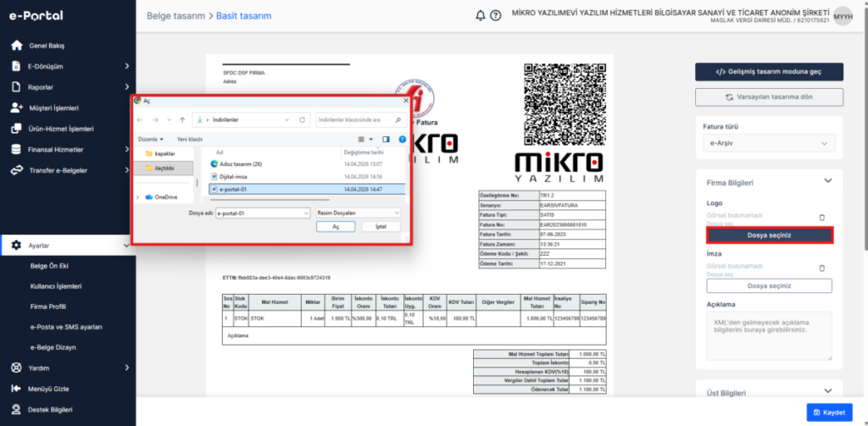Expand the Transfer e-Belgeler chevron

[127, 170]
